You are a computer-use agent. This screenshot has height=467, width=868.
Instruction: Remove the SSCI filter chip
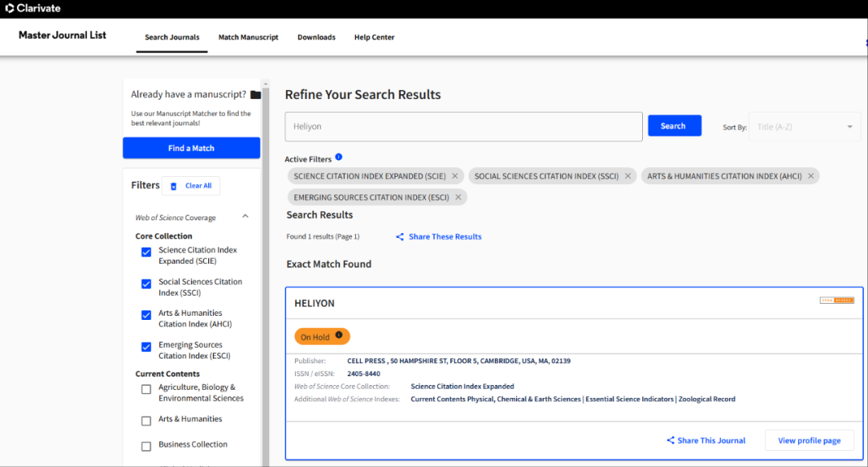tap(628, 176)
